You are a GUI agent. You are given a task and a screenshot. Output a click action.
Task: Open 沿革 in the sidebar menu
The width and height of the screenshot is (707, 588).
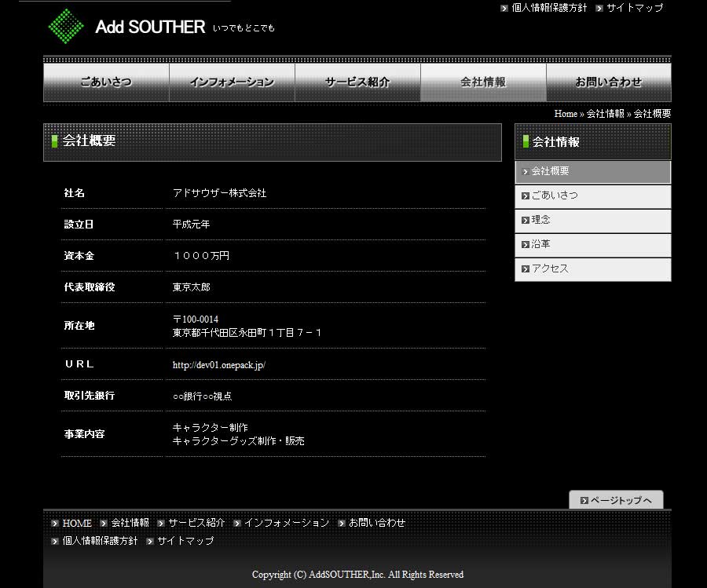click(x=592, y=245)
